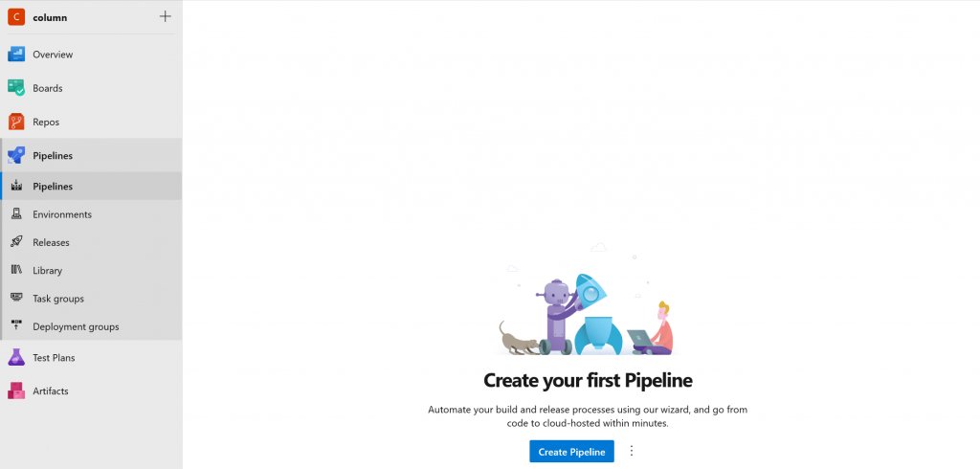This screenshot has width=980, height=469.
Task: Click the Releases rocket icon
Action: point(17,242)
